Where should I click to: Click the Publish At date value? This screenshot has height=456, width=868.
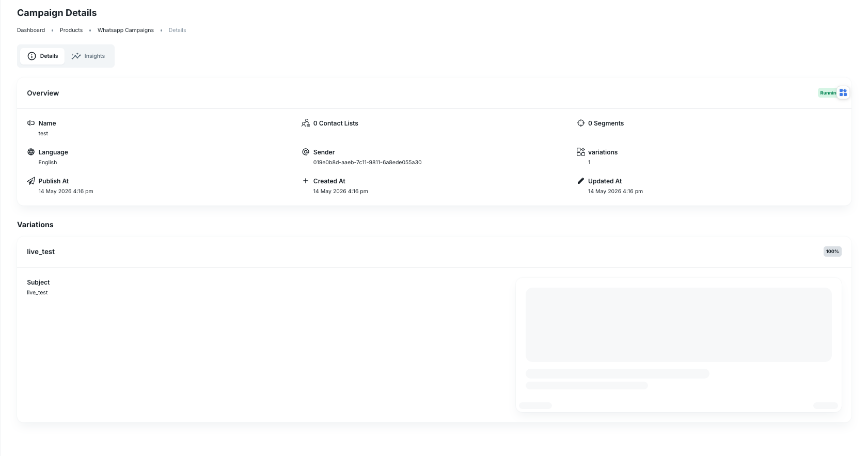66,191
